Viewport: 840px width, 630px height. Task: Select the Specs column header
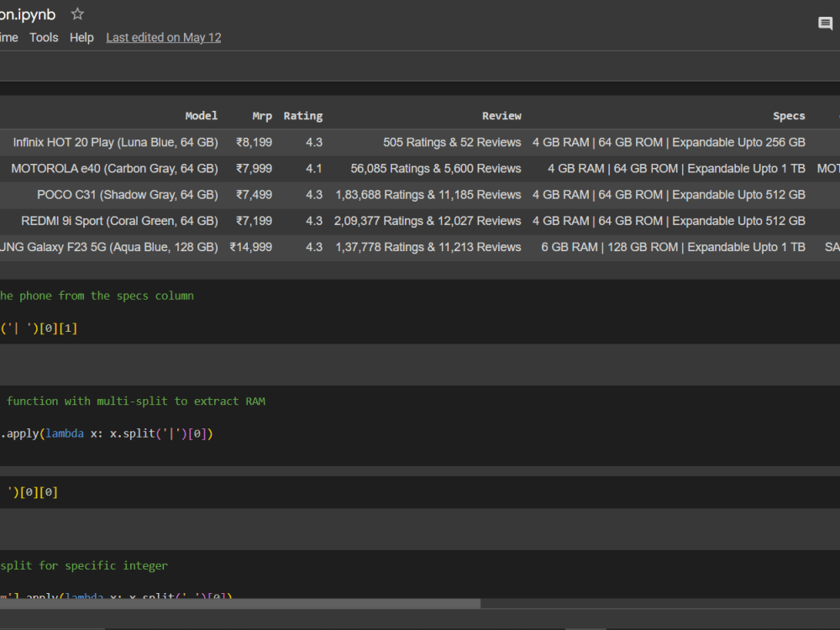[x=789, y=115]
